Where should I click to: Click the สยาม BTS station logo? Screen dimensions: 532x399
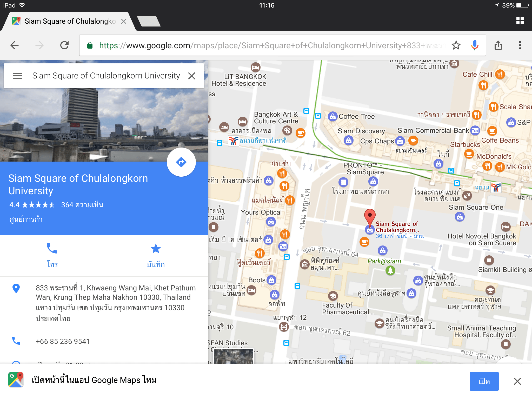pos(496,188)
